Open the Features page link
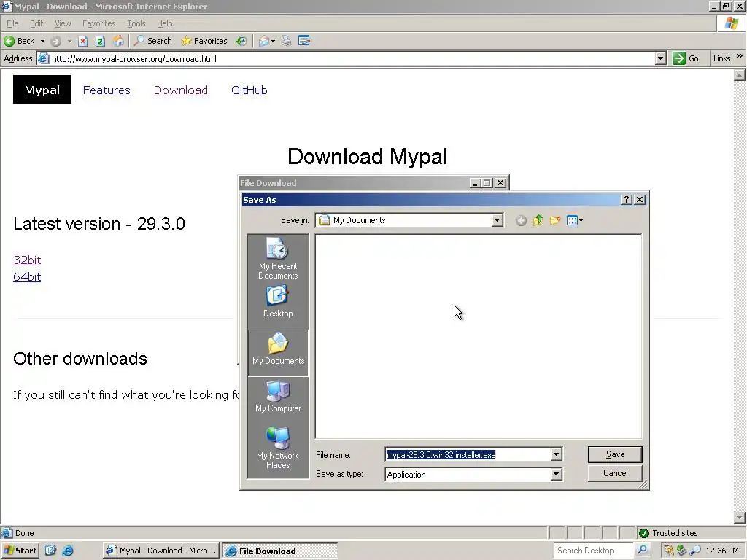Image resolution: width=747 pixels, height=560 pixels. click(x=107, y=90)
